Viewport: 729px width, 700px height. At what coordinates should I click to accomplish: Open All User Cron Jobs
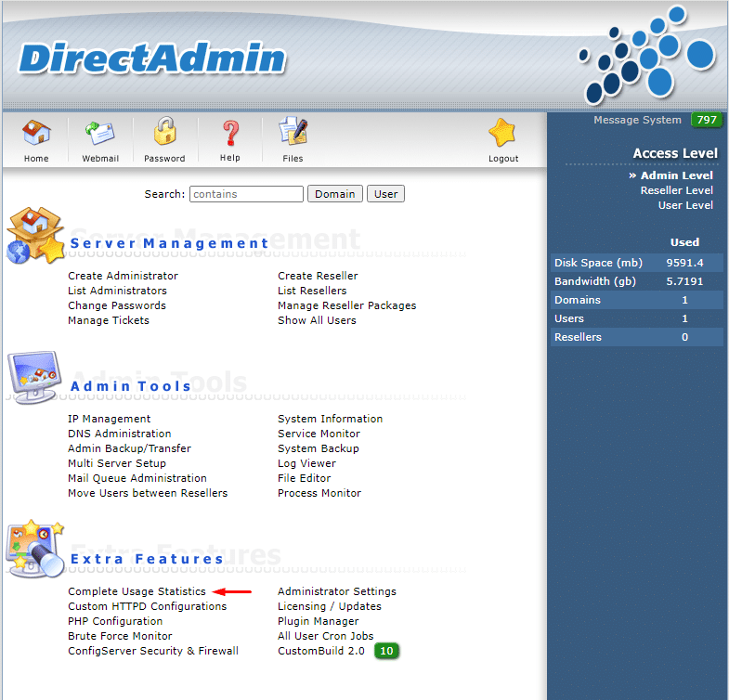325,636
